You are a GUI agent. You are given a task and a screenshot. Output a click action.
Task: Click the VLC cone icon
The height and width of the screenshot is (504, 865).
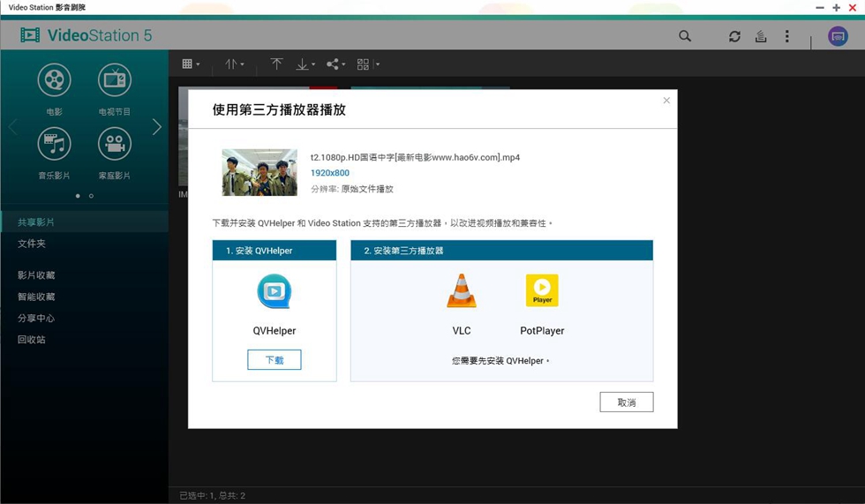(x=461, y=290)
